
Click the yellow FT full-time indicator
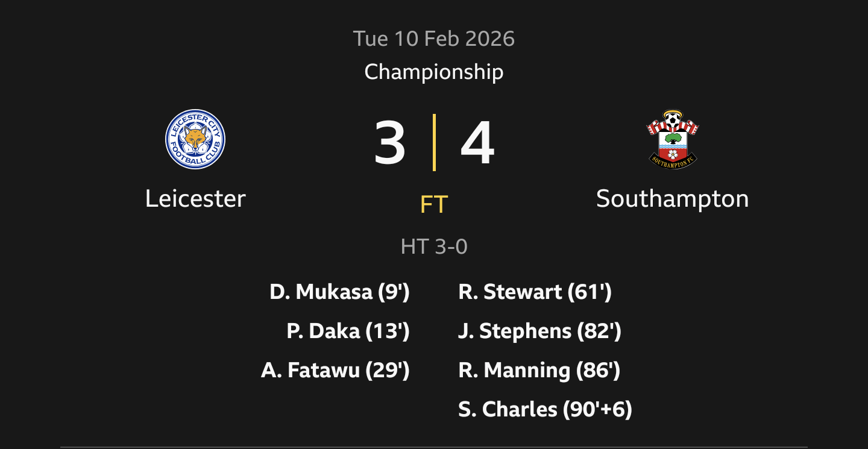pos(434,205)
